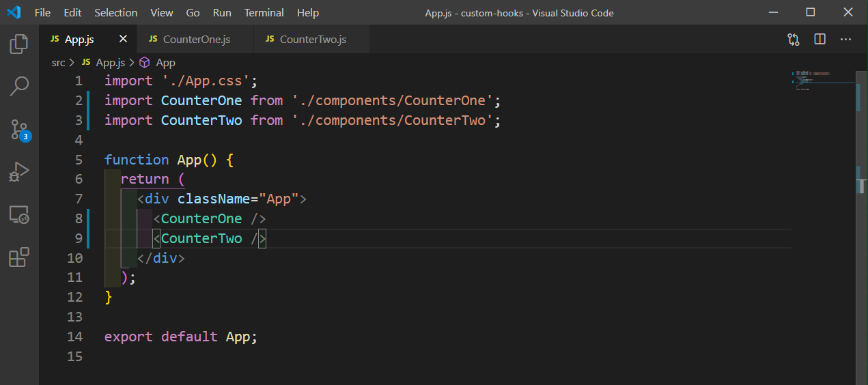Click the code minimap preview
868x385 pixels.
click(822, 80)
